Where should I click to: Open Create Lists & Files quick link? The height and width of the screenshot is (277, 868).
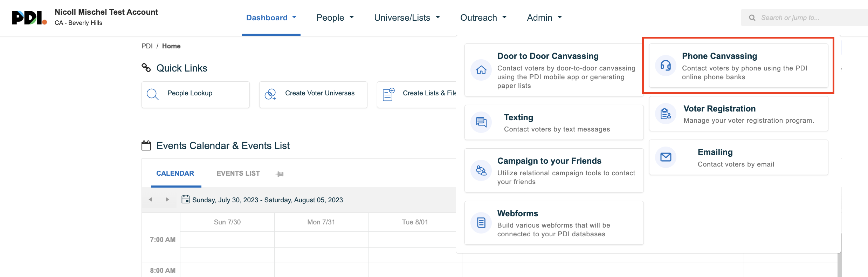click(x=416, y=95)
